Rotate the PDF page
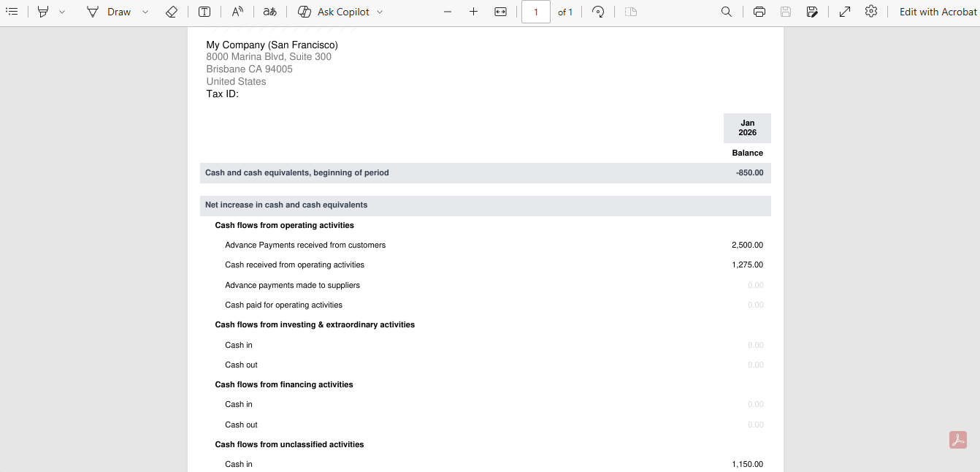 pos(598,12)
